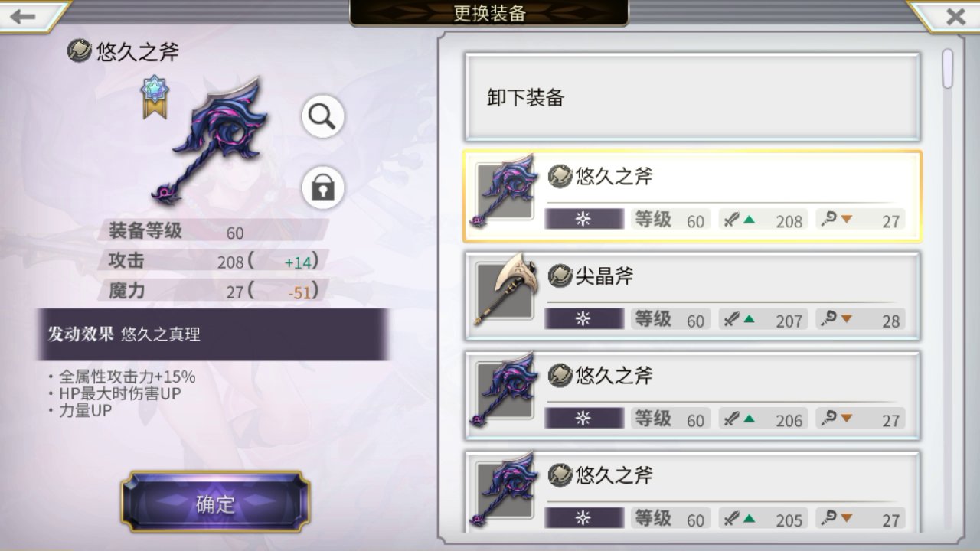
Task: Click the attack sword icon for 207
Action: click(x=733, y=318)
